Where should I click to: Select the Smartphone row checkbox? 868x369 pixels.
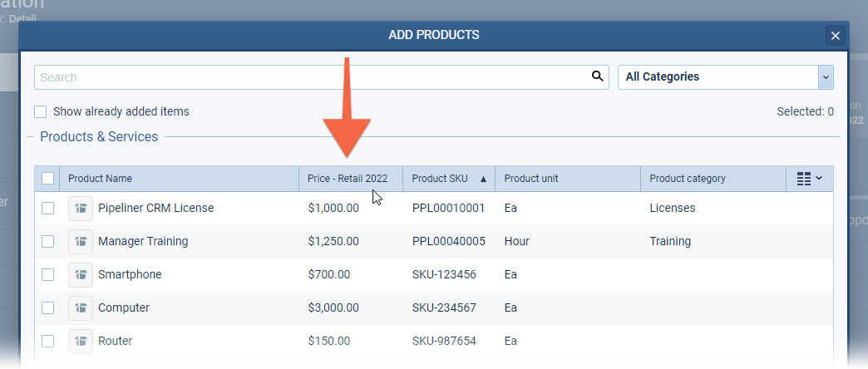(x=48, y=274)
